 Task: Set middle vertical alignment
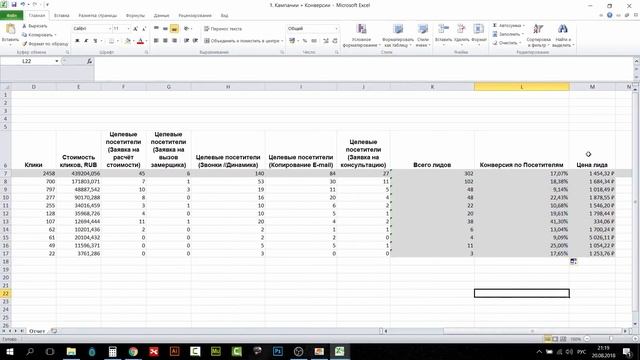[x=165, y=29]
